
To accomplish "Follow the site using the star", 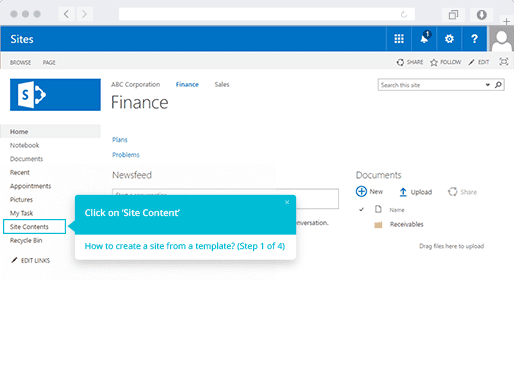I will click(x=445, y=62).
